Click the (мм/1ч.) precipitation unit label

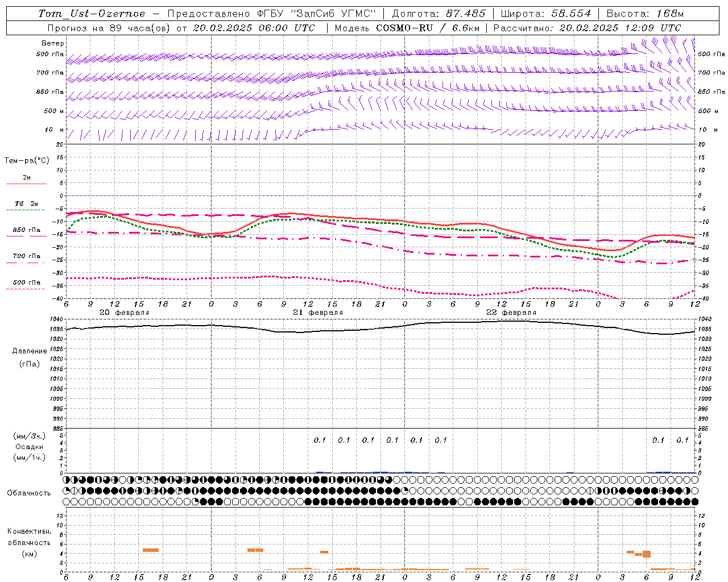(x=30, y=458)
